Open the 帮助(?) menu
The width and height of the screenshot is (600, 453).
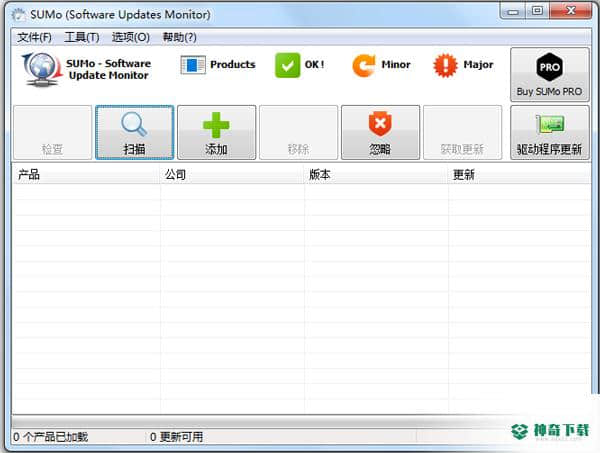(179, 37)
